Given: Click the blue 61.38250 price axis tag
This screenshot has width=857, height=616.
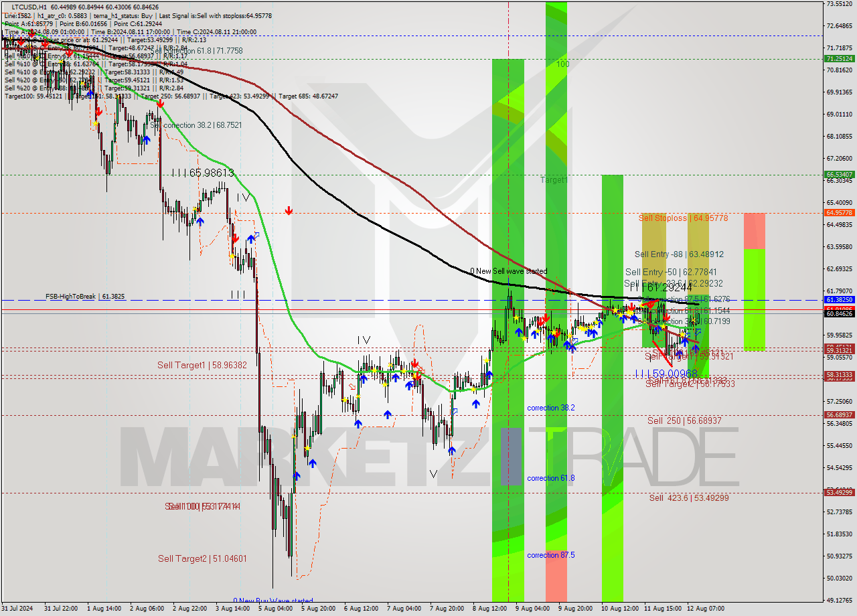Looking at the screenshot, I should click(x=839, y=300).
